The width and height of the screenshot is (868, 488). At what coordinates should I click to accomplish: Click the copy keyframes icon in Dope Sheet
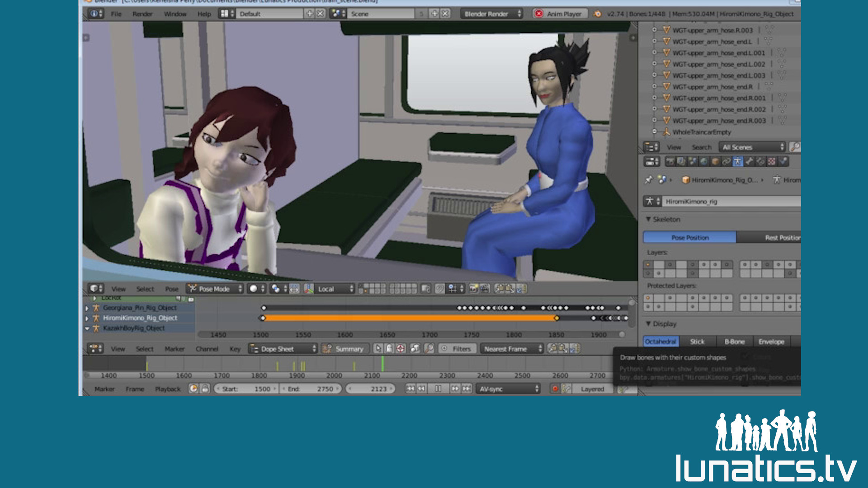pos(552,349)
